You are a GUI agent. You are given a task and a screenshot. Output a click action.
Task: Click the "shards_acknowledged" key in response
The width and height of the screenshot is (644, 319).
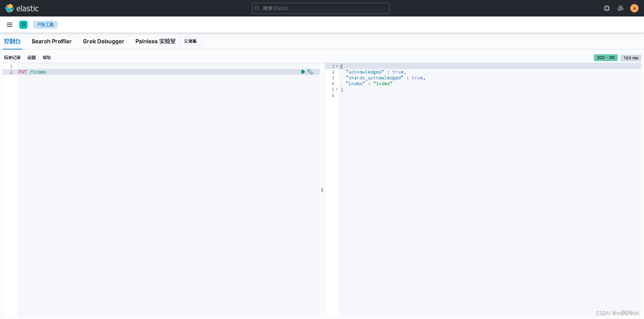374,78
